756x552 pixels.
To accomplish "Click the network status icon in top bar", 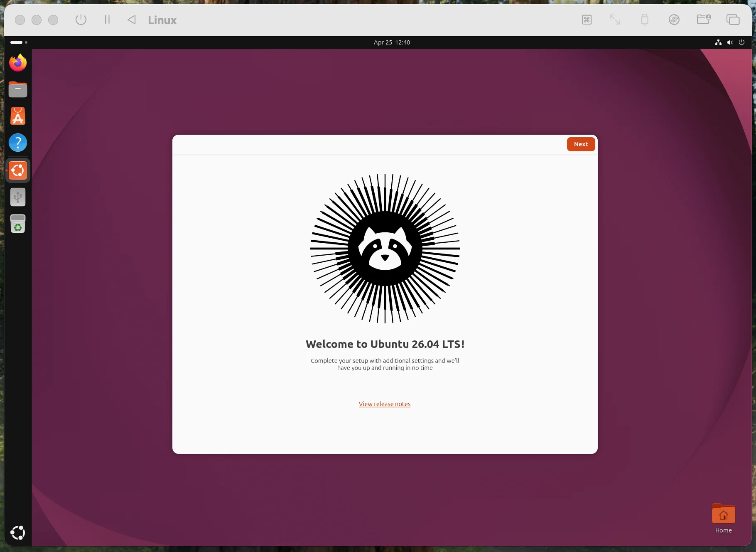I will [x=718, y=42].
